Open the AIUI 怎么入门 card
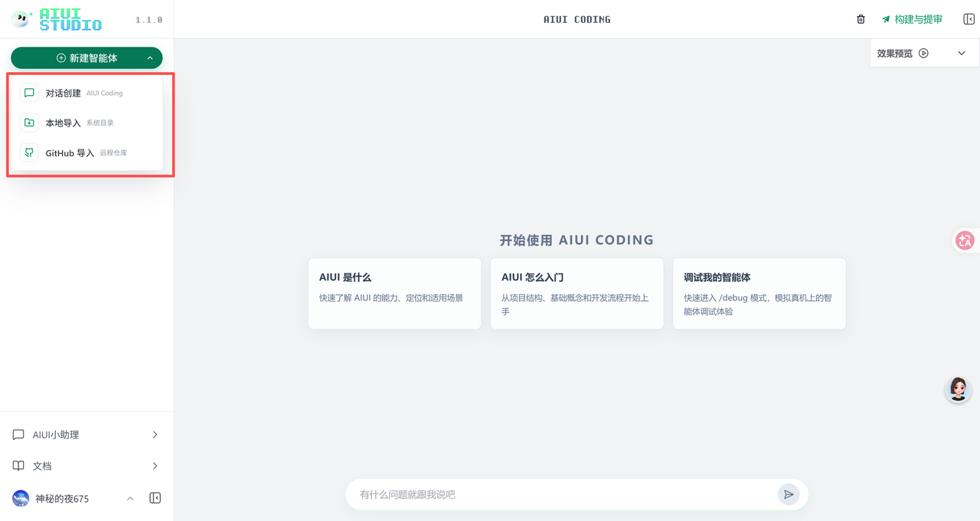 (x=577, y=293)
